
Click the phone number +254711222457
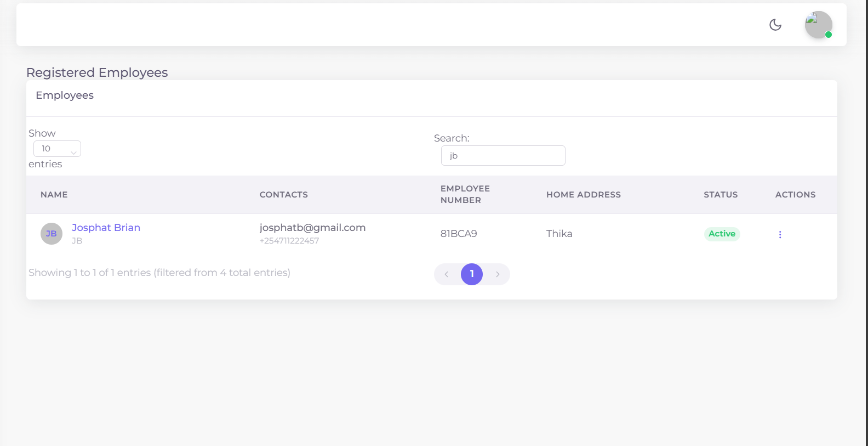tap(289, 241)
